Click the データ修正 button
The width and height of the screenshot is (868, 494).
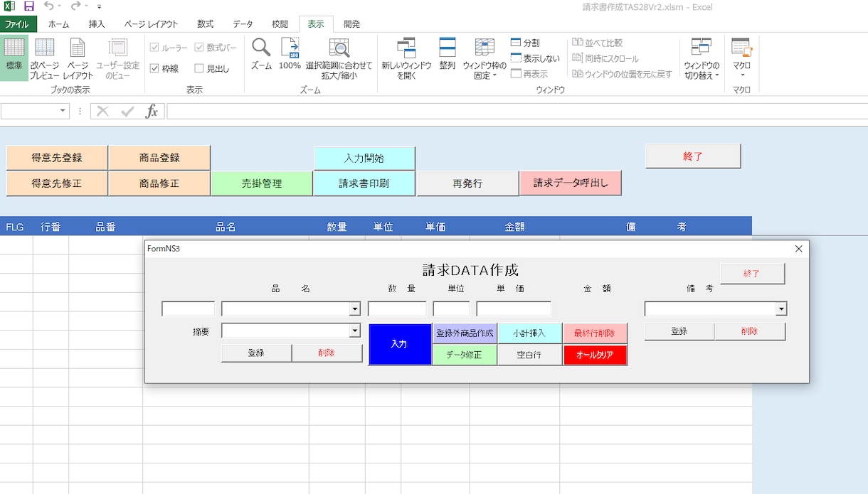click(x=465, y=355)
